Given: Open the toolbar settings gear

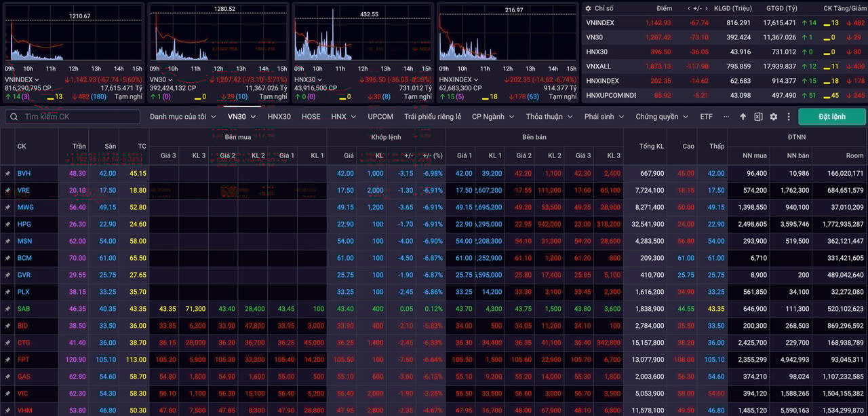Looking at the screenshot, I should (x=774, y=117).
